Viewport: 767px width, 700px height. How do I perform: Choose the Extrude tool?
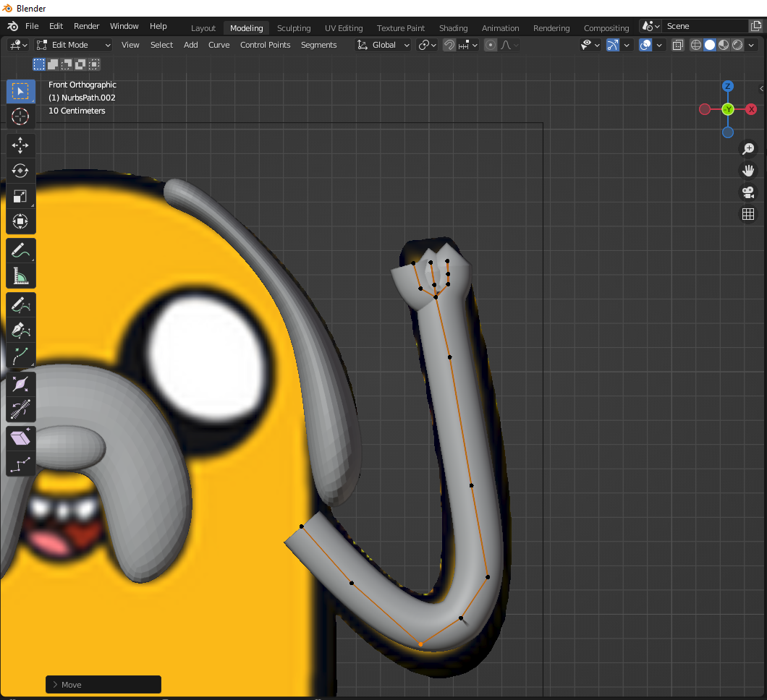(20, 356)
